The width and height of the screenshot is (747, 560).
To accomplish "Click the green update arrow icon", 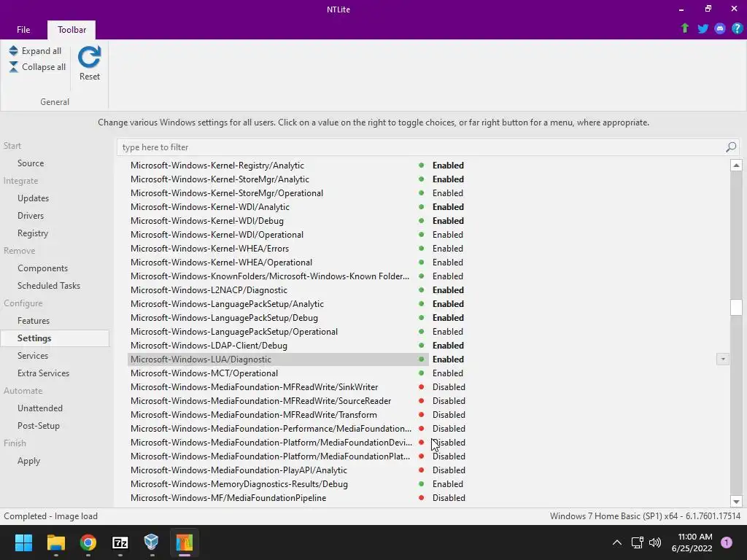I will pos(684,28).
